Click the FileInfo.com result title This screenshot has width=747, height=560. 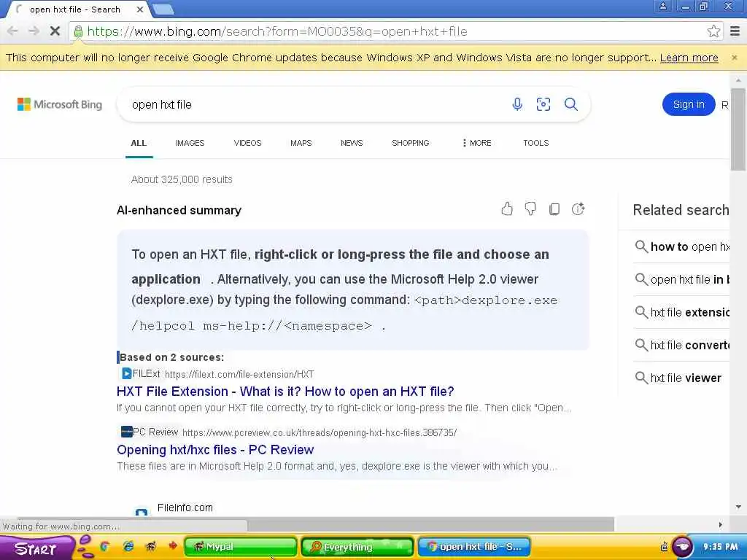[x=185, y=507]
